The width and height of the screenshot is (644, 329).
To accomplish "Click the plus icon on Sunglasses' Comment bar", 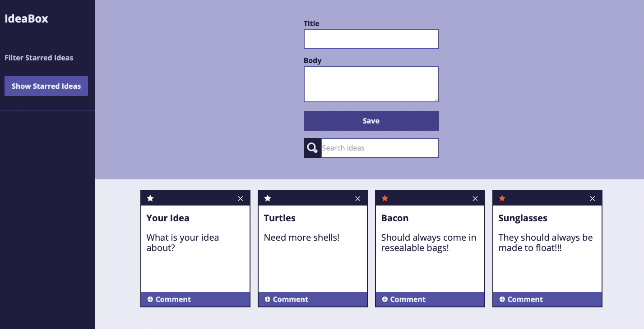I will point(502,299).
